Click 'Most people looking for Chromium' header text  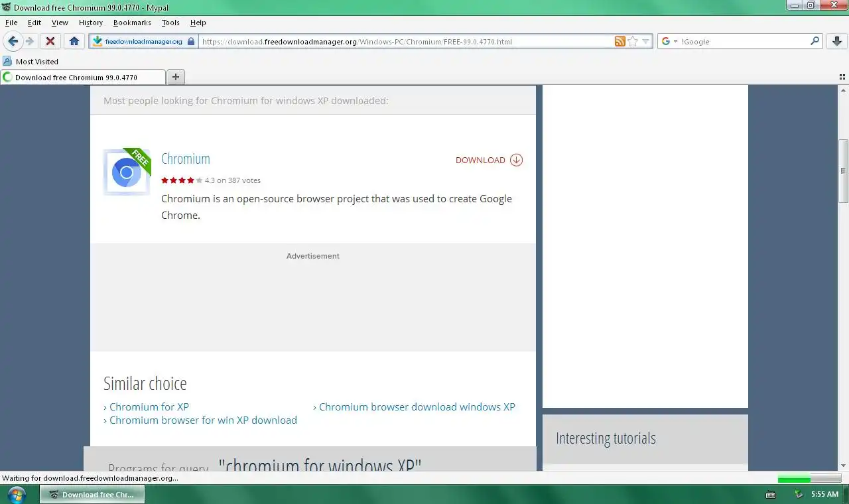pyautogui.click(x=246, y=101)
